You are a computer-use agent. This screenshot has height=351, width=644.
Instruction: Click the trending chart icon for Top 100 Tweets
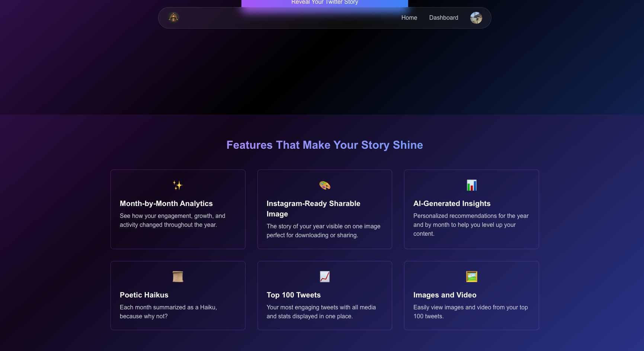click(325, 277)
